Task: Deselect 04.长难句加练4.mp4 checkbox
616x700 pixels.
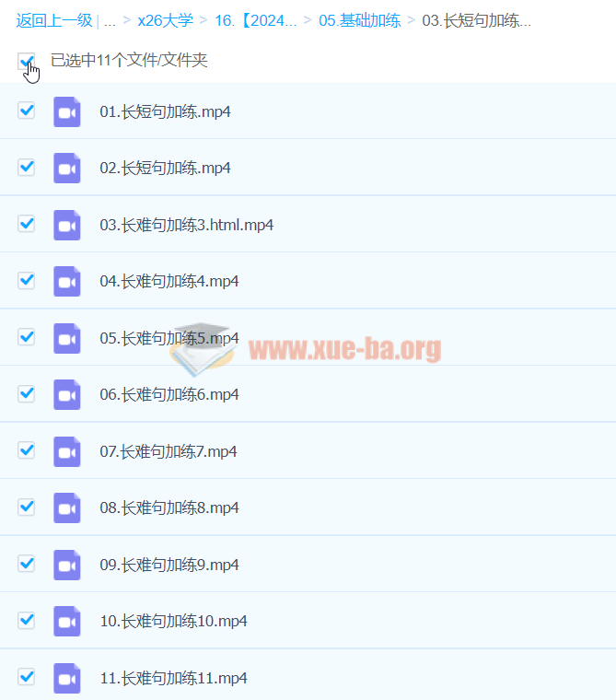Action: click(27, 280)
